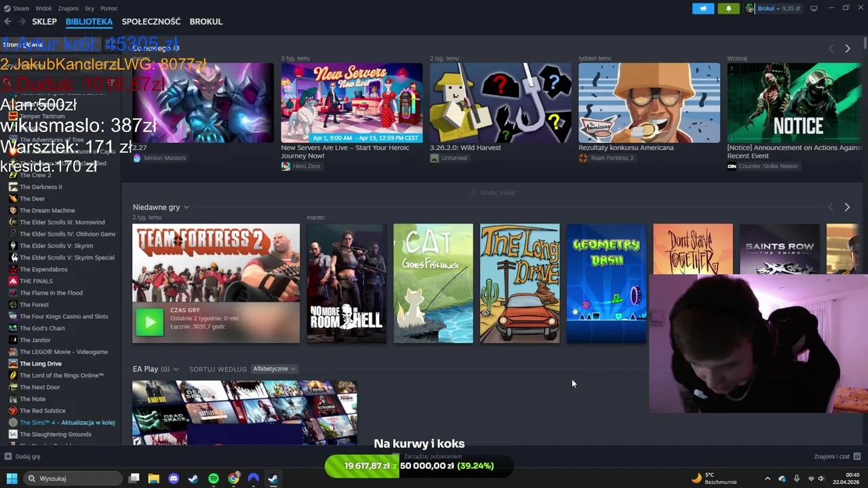The width and height of the screenshot is (868, 488).
Task: Click The Deer game icon in sidebar
Action: click(x=13, y=199)
